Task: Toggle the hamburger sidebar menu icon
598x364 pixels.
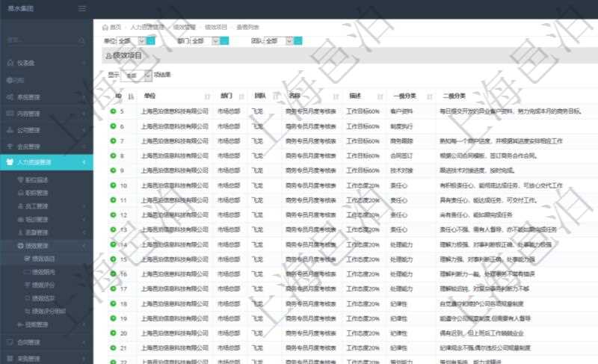Action: (x=82, y=8)
